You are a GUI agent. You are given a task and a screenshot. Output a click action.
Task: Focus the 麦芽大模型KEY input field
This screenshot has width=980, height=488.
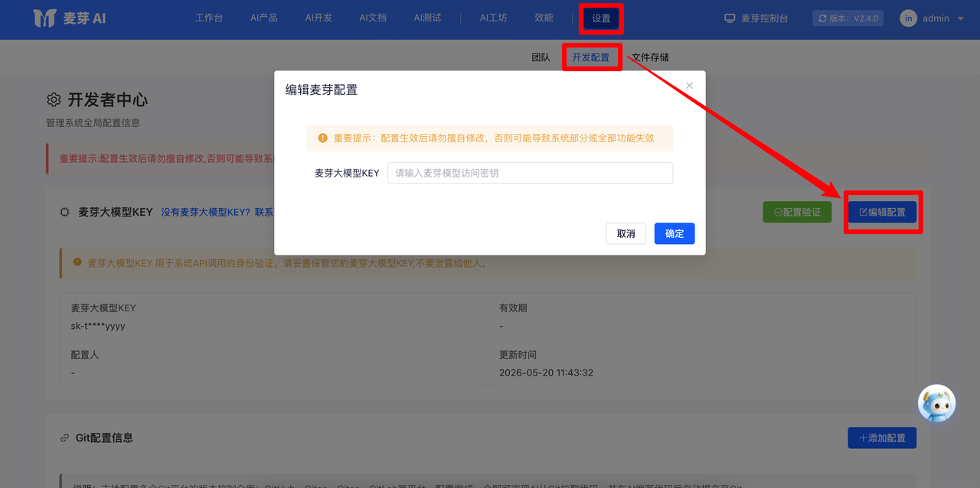point(530,173)
